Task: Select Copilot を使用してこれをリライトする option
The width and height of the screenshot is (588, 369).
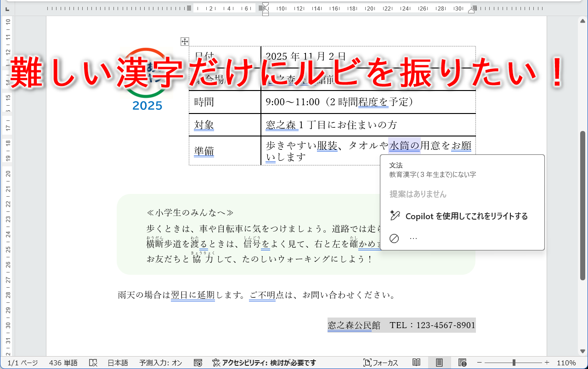Action: 465,216
